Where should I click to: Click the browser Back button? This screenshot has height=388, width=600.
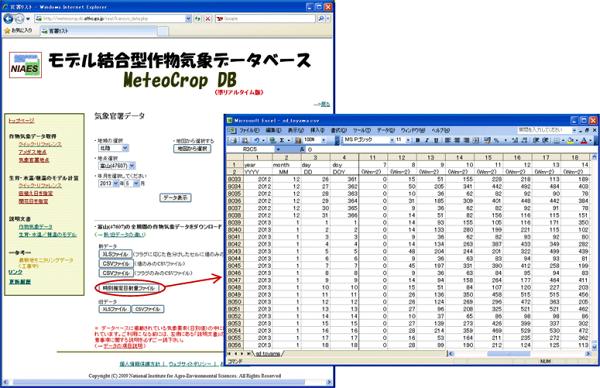(x=8, y=18)
